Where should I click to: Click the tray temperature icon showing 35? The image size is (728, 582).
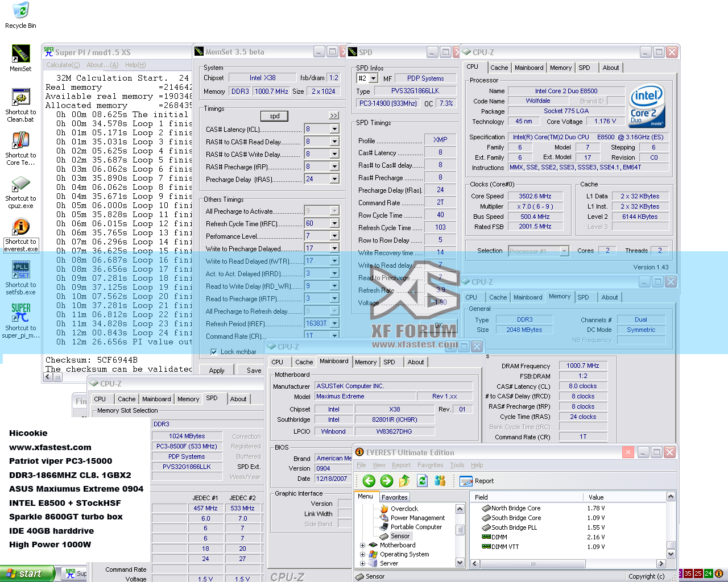(688, 573)
